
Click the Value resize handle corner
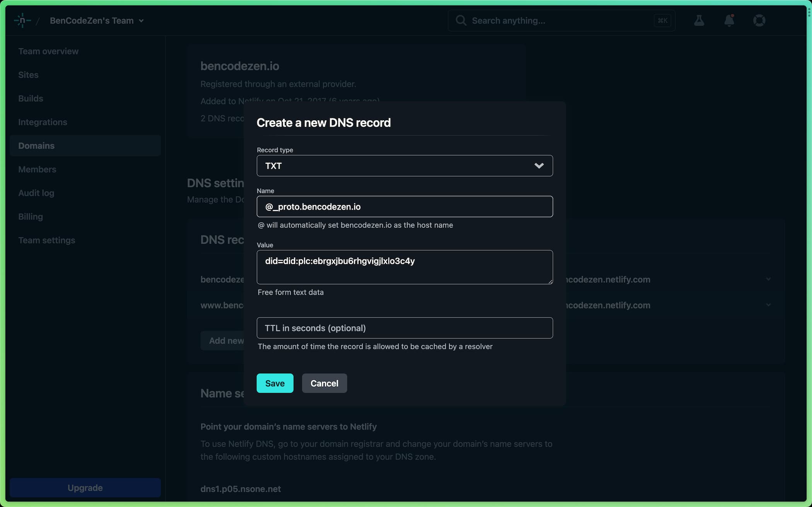click(550, 282)
